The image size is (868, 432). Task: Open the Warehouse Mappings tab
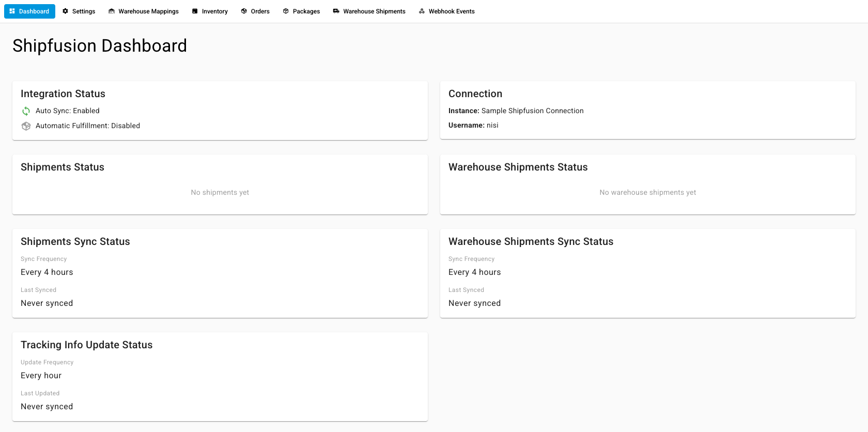click(144, 11)
